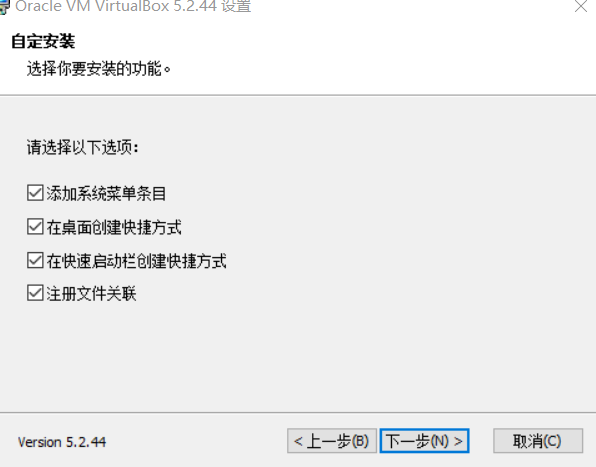Click the Oracle VM VirtualBox 5.2.44 设置 title

[x=133, y=6]
